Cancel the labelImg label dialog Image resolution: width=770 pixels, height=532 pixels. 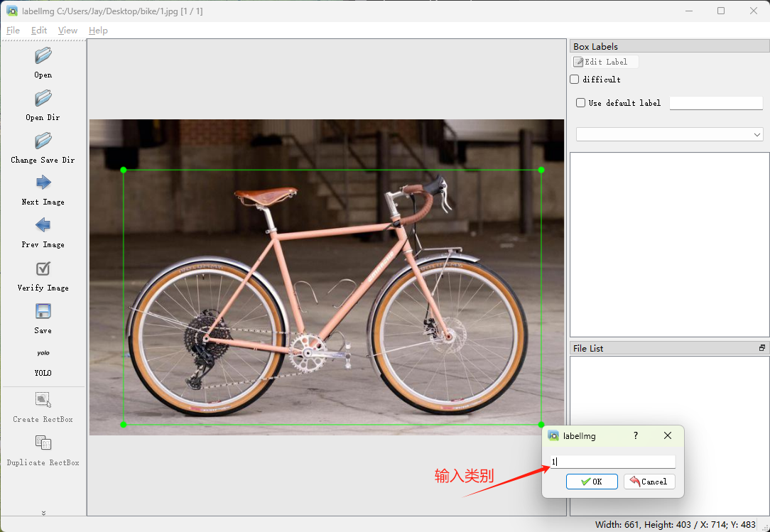(649, 482)
